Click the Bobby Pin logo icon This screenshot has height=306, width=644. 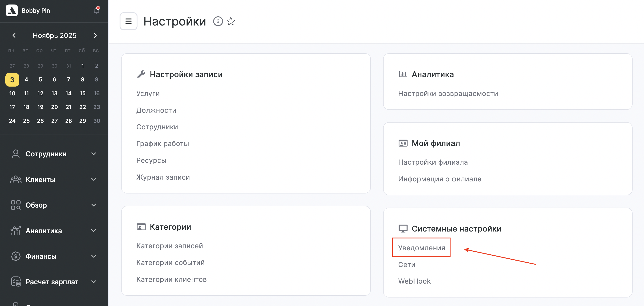[x=12, y=11]
